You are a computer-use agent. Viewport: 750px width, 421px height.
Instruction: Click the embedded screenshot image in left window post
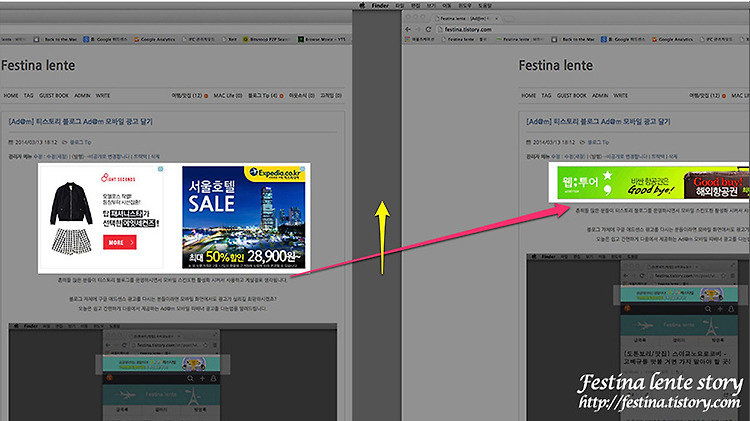173,372
